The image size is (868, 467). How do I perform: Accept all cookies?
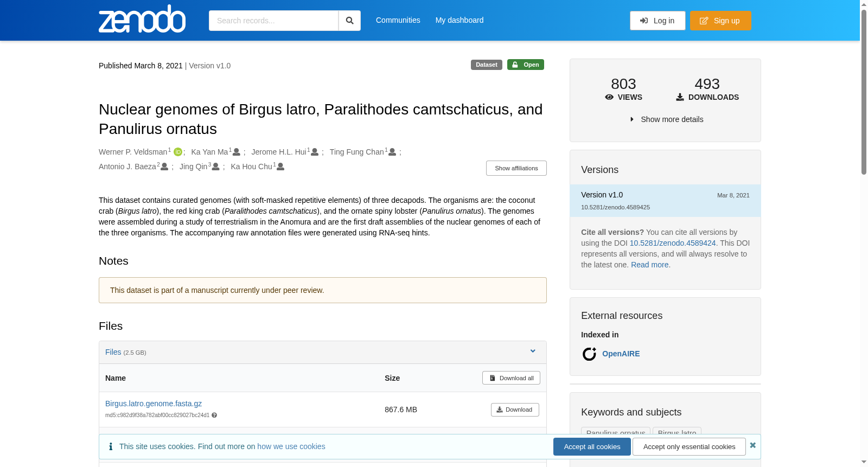click(x=592, y=447)
